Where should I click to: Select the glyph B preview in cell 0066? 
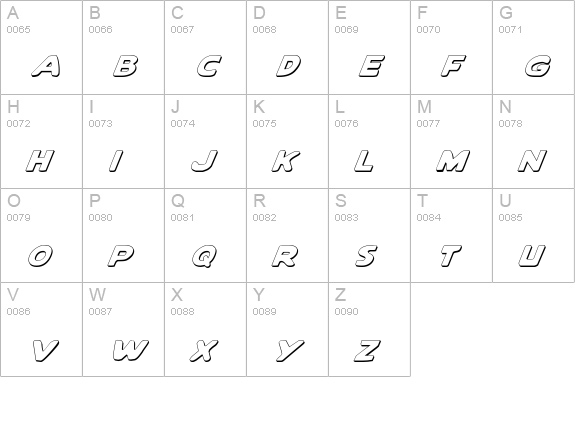tap(125, 66)
